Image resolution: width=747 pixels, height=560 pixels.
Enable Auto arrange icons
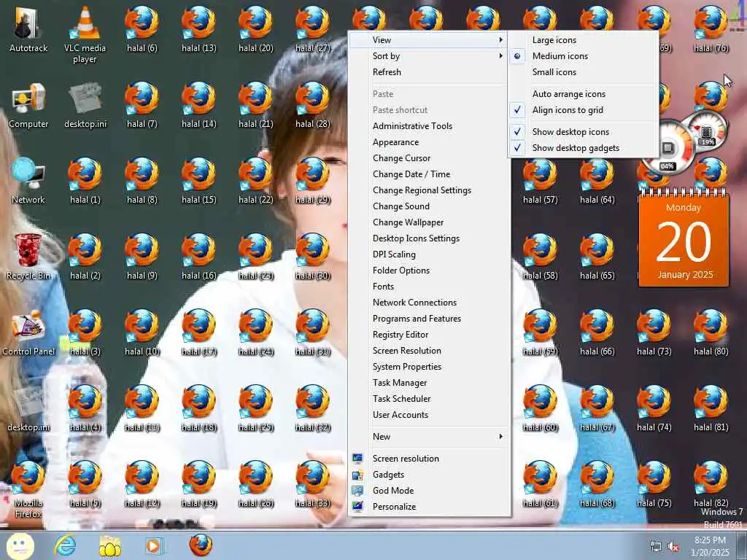tap(584, 94)
